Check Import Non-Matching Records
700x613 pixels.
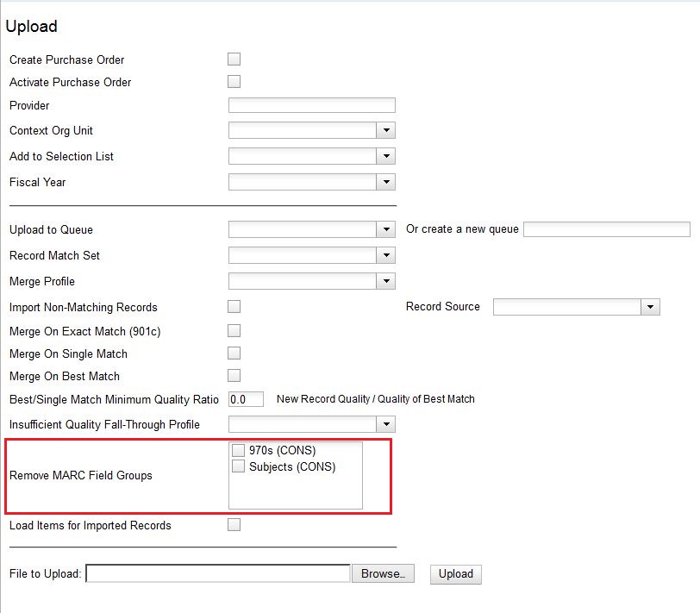pyautogui.click(x=234, y=306)
